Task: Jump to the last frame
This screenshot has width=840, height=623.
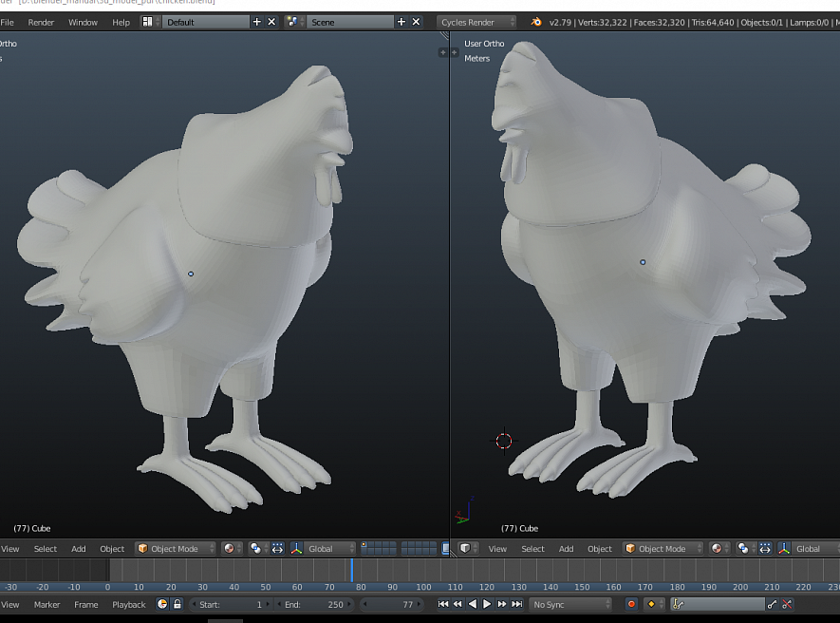Action: pyautogui.click(x=517, y=604)
